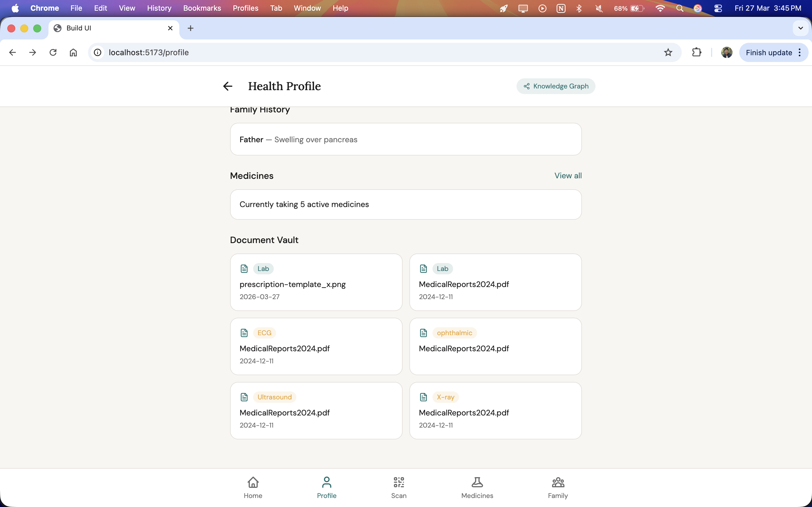Viewport: 812px width, 507px height.
Task: Open the Bookmarks menu
Action: pos(202,8)
